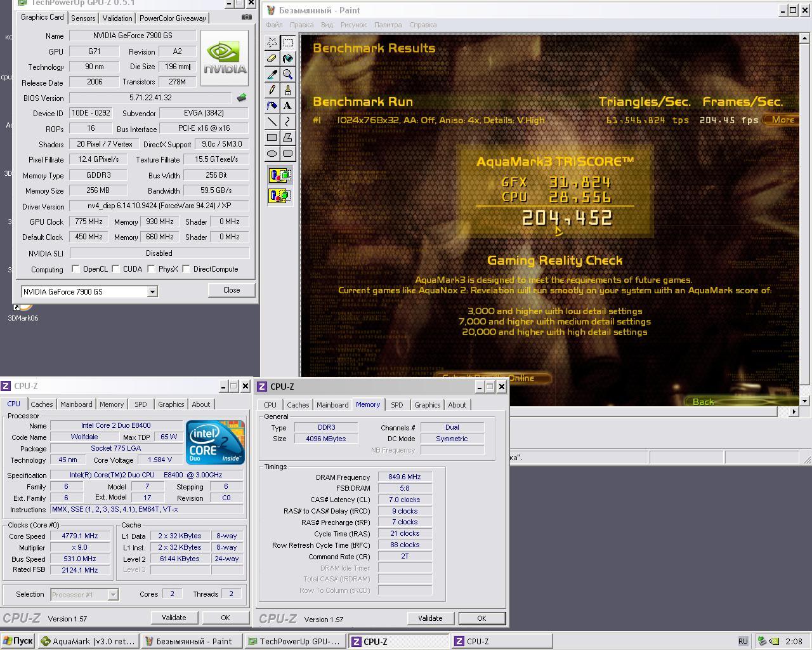Pick the Airbrush spray tool
Viewport: 812px width, 650px height.
tap(272, 106)
